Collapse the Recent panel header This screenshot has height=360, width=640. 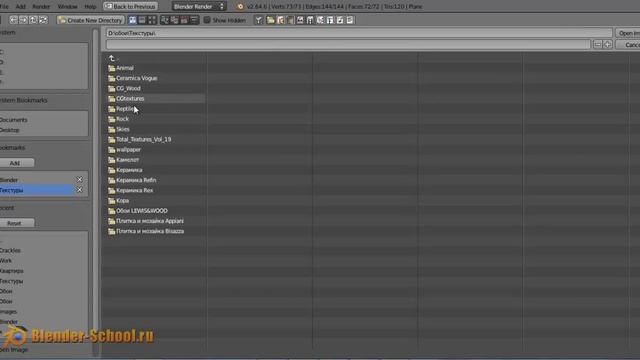[7, 207]
